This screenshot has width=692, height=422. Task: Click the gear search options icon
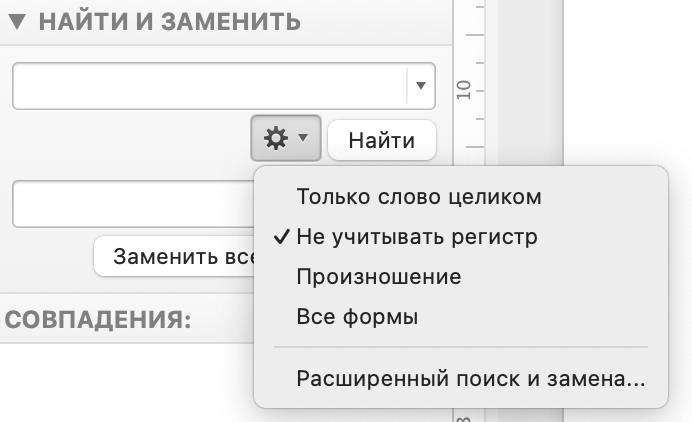pyautogui.click(x=275, y=141)
